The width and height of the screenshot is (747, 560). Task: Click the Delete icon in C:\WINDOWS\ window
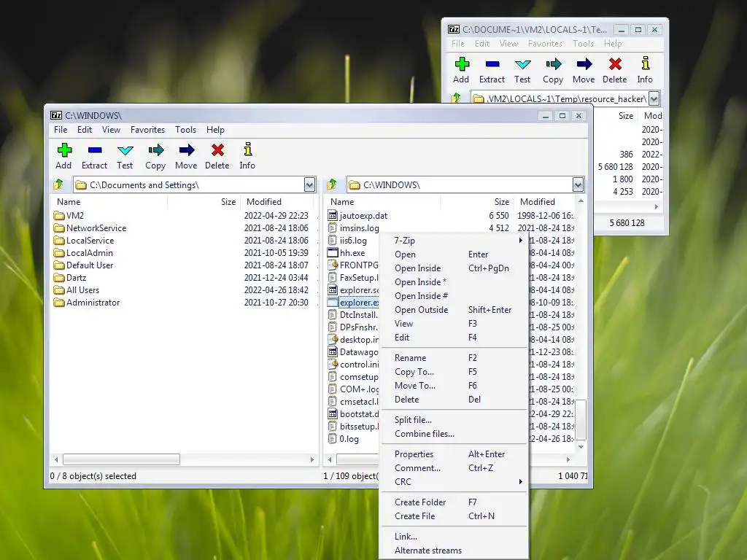(x=217, y=150)
